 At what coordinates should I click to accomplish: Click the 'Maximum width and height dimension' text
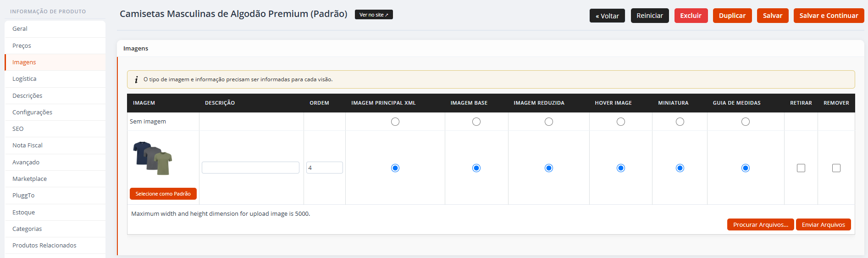221,214
